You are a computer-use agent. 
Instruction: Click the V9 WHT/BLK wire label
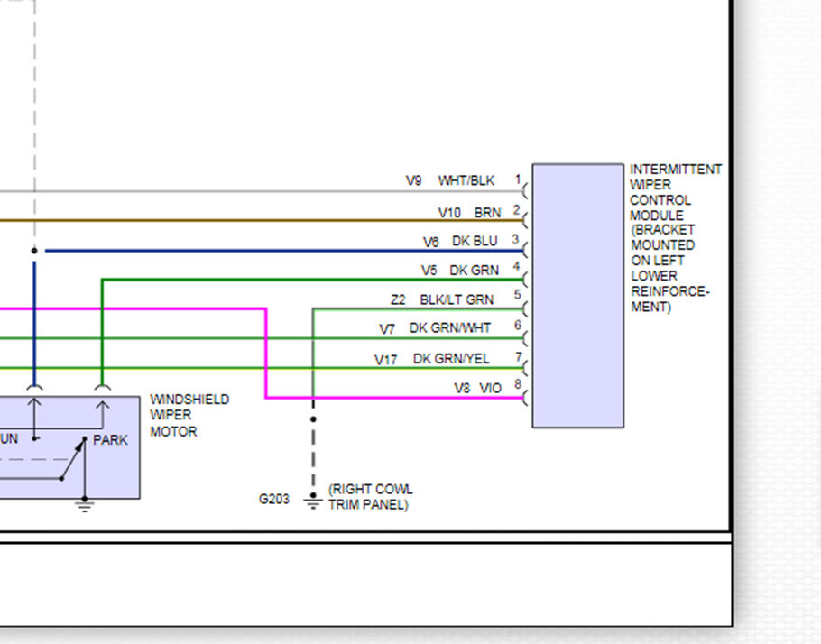tap(450, 180)
